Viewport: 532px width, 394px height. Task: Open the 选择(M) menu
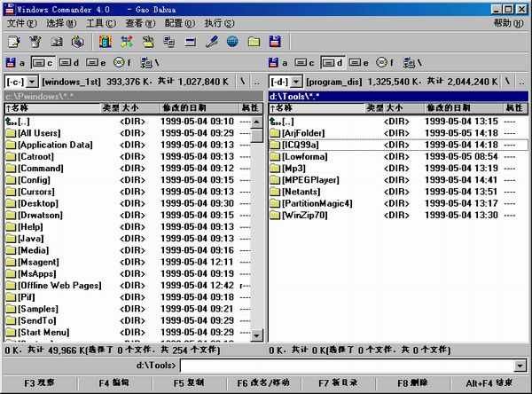(61, 23)
